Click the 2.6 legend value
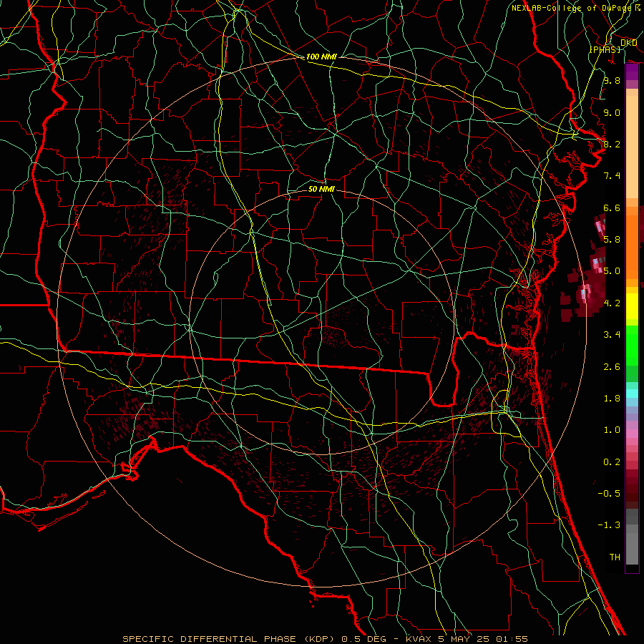This screenshot has width=644, height=644. [x=612, y=367]
